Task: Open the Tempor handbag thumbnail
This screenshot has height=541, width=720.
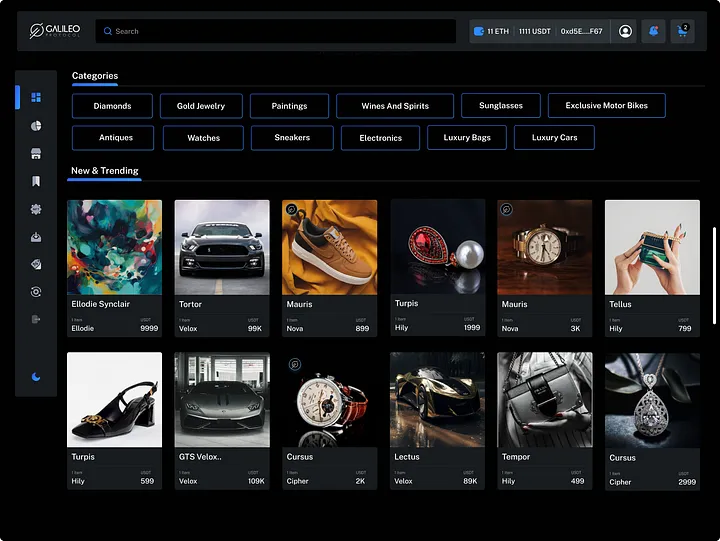Action: coord(545,400)
